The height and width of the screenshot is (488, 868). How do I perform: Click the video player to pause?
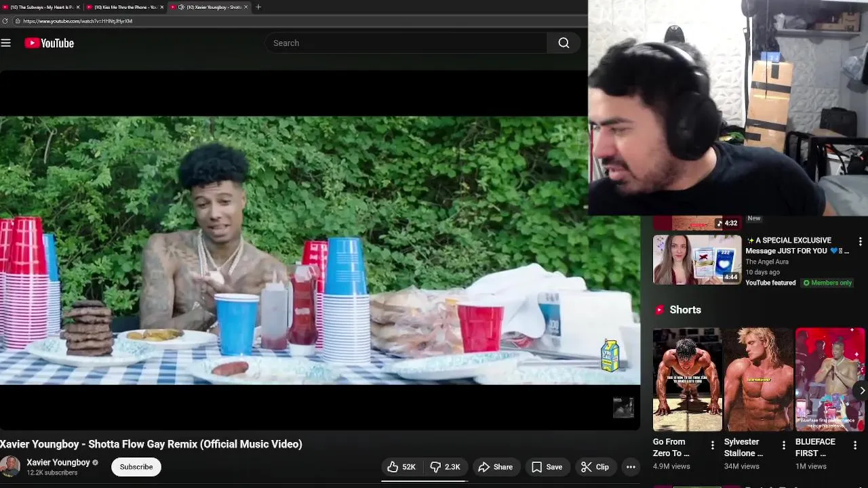[319, 251]
